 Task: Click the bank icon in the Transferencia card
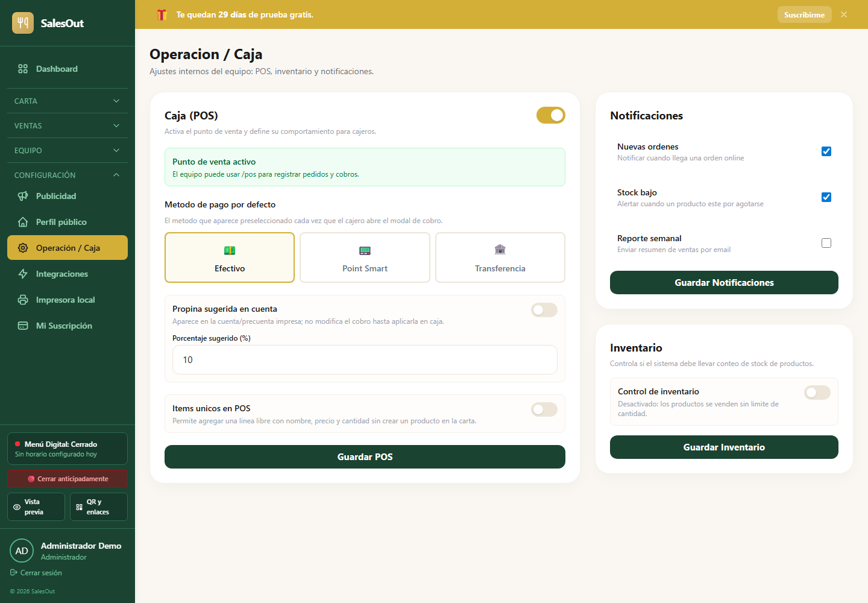[500, 250]
